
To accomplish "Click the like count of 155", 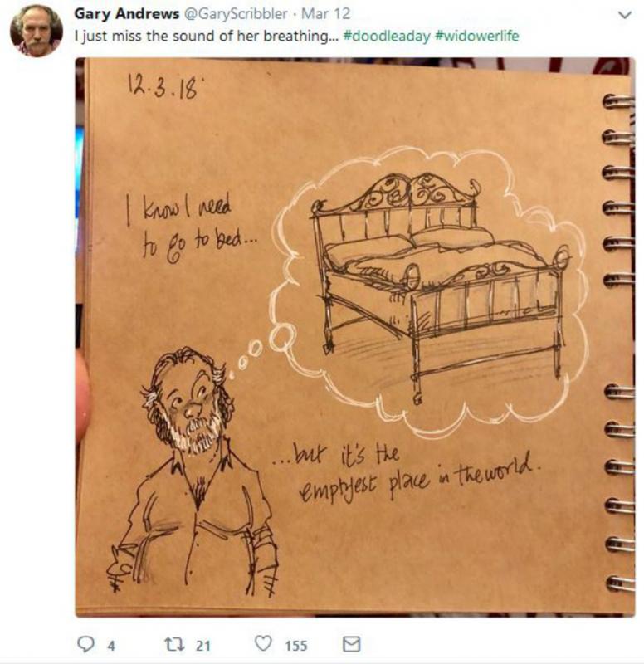I will [295, 646].
